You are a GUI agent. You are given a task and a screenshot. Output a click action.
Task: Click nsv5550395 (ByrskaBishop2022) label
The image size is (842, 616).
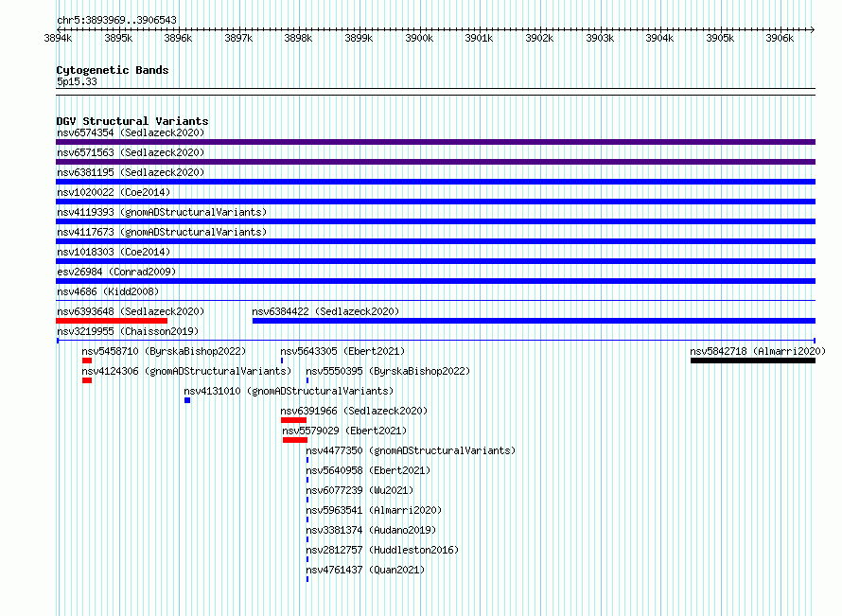coord(388,371)
